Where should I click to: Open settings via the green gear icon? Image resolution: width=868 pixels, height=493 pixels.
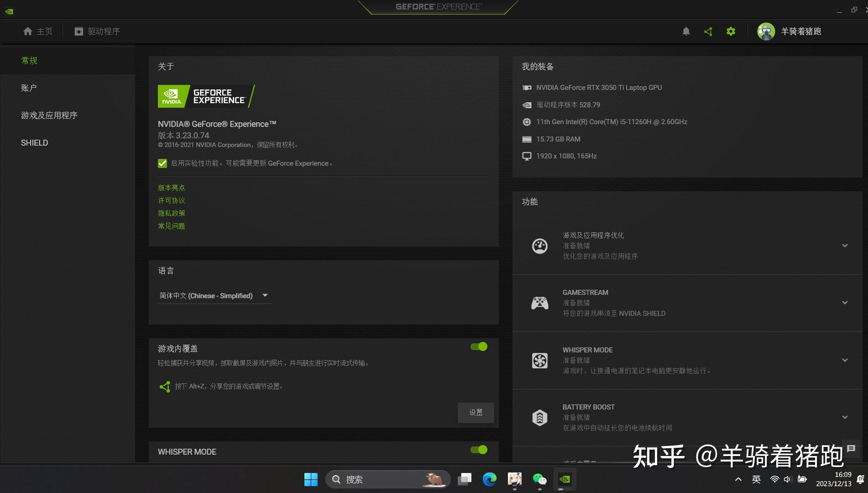[731, 31]
